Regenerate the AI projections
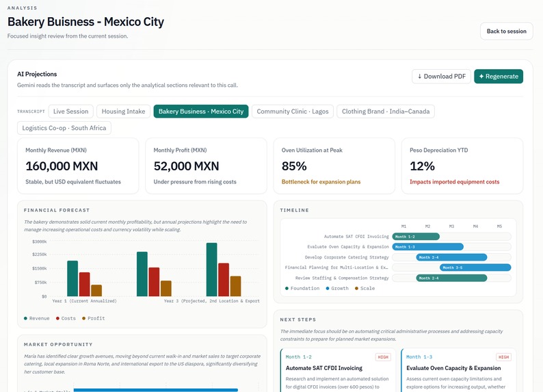 [x=499, y=76]
